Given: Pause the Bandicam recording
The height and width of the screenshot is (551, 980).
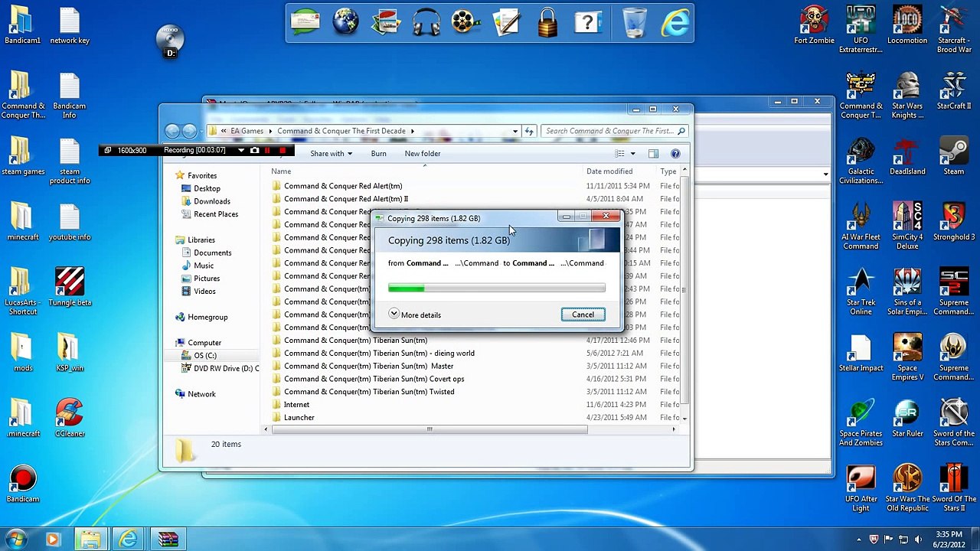Looking at the screenshot, I should click(267, 151).
